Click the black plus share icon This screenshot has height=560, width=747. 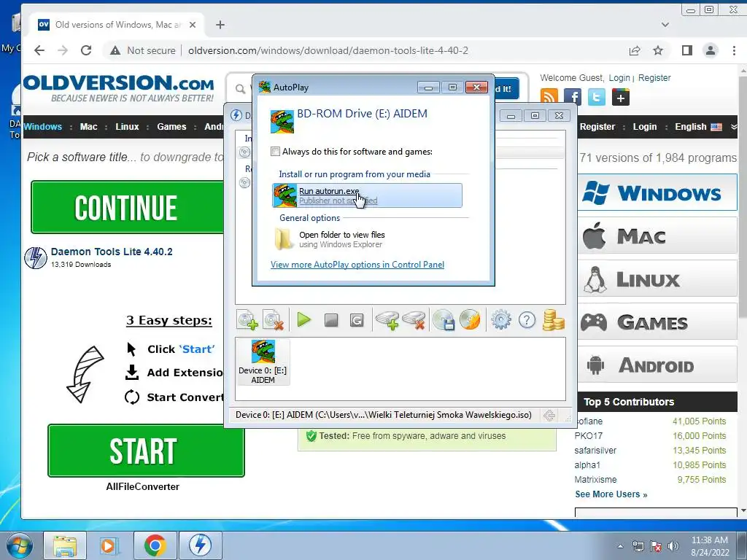coord(620,97)
